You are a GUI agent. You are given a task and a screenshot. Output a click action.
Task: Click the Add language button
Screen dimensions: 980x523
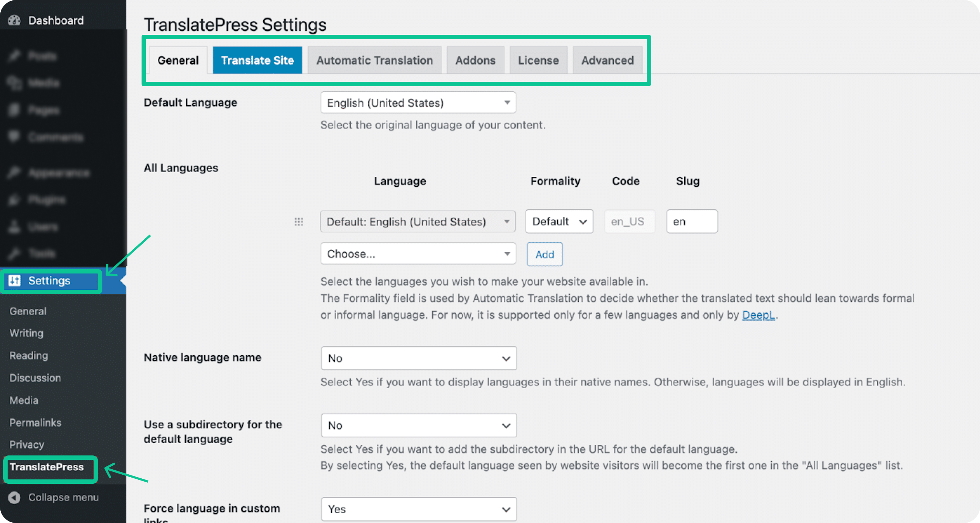(544, 254)
